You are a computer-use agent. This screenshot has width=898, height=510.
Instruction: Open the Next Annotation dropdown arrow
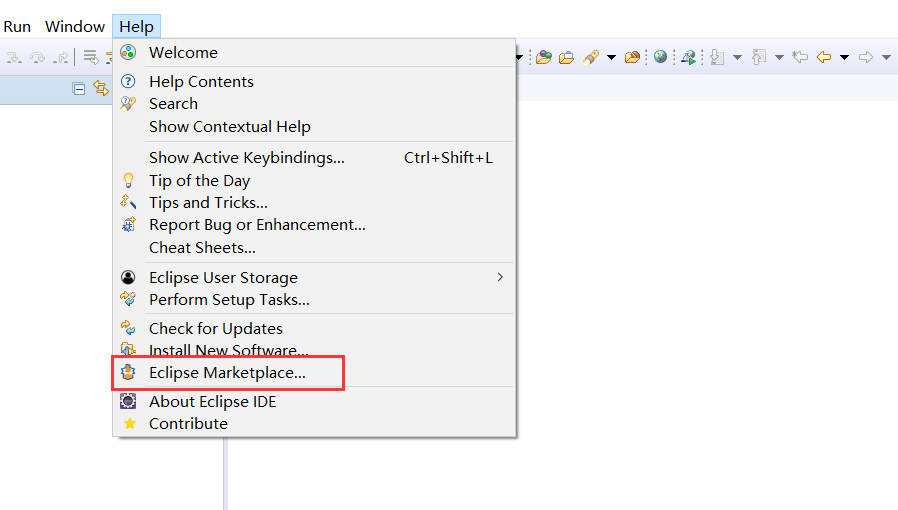pos(738,57)
